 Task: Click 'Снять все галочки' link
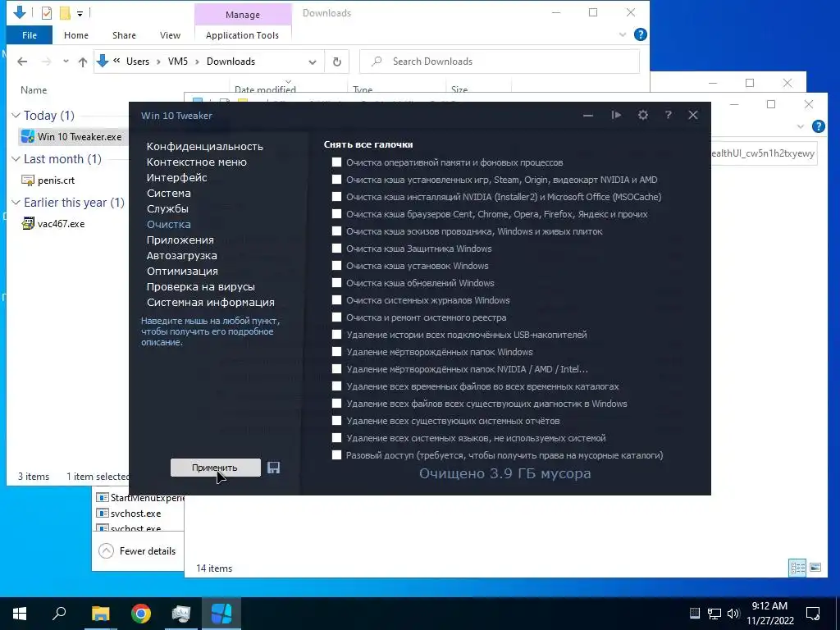point(368,144)
